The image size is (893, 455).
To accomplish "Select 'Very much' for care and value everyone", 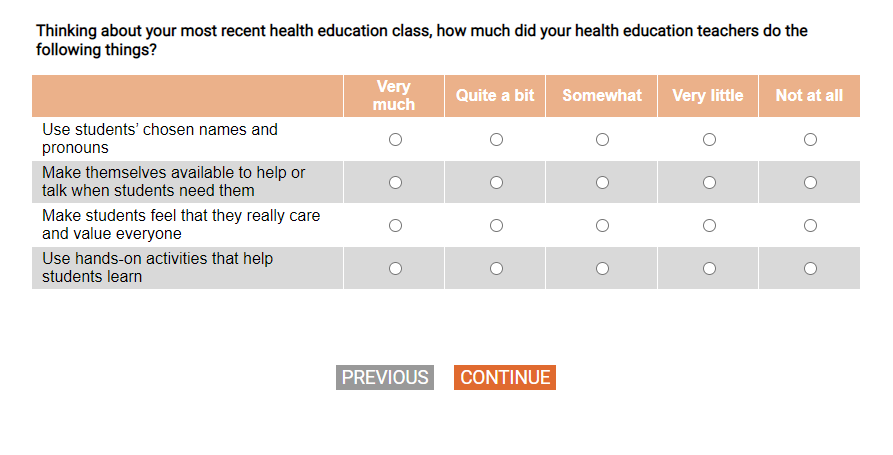I will (x=395, y=226).
